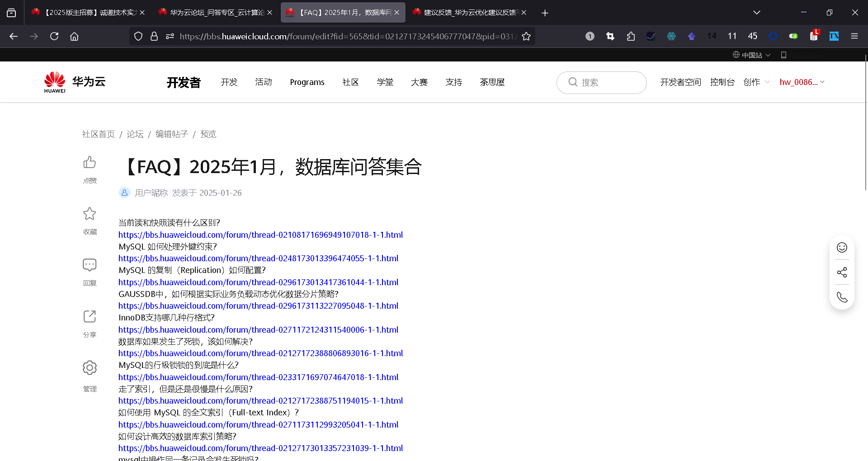This screenshot has width=868, height=461.
Task: Open GAUSSDB thread link 3227095048
Action: coord(259,306)
